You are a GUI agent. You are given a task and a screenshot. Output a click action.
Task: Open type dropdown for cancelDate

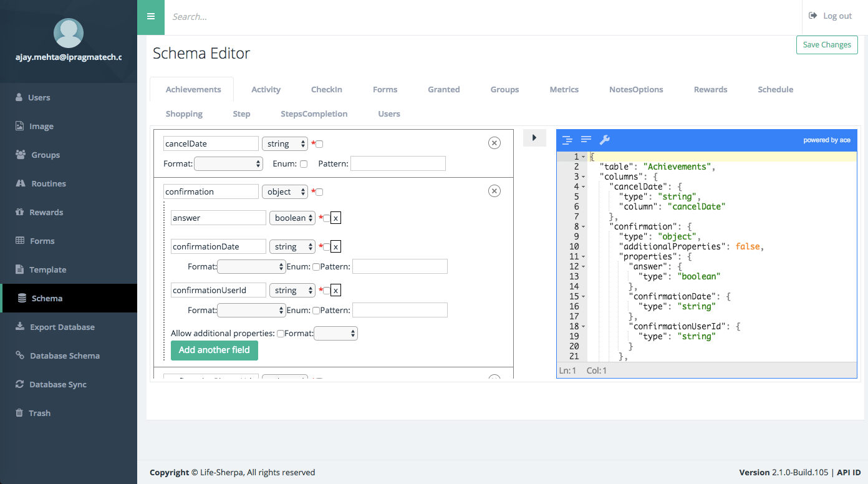[x=285, y=143]
